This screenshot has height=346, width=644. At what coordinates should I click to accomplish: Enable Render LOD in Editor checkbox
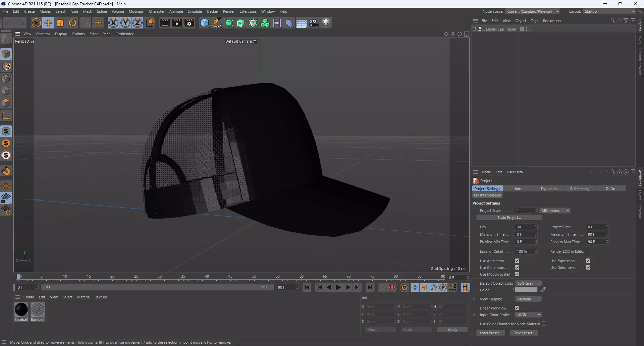[x=588, y=251]
